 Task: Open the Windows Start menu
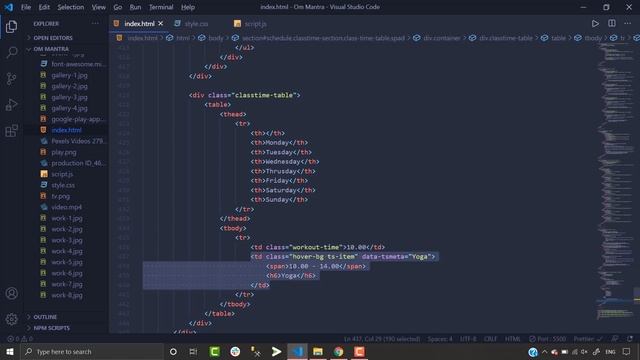(10, 351)
